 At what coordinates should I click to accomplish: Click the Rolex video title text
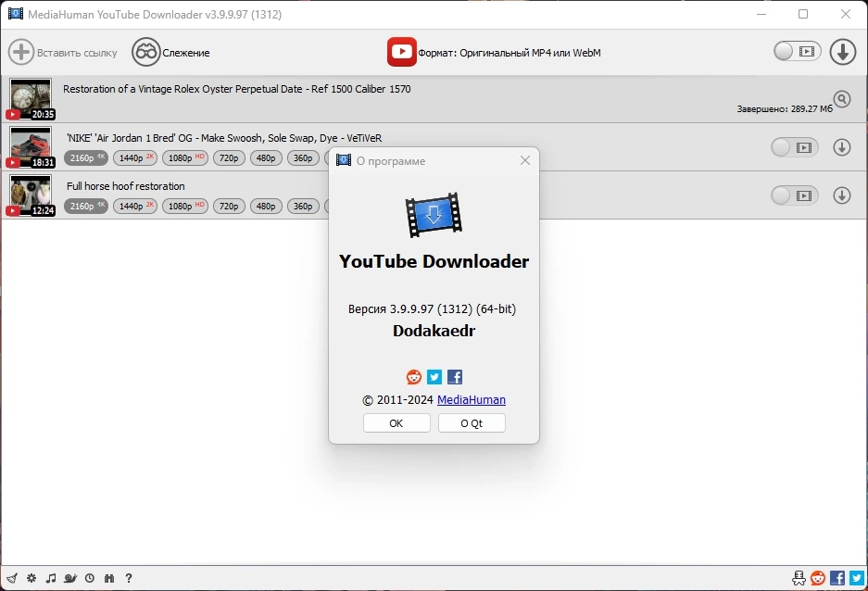[237, 89]
